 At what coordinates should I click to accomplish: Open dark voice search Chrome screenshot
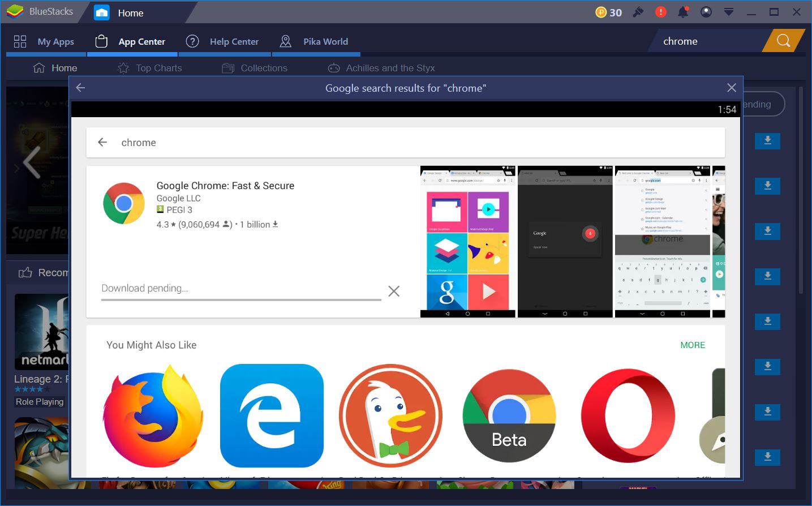565,242
